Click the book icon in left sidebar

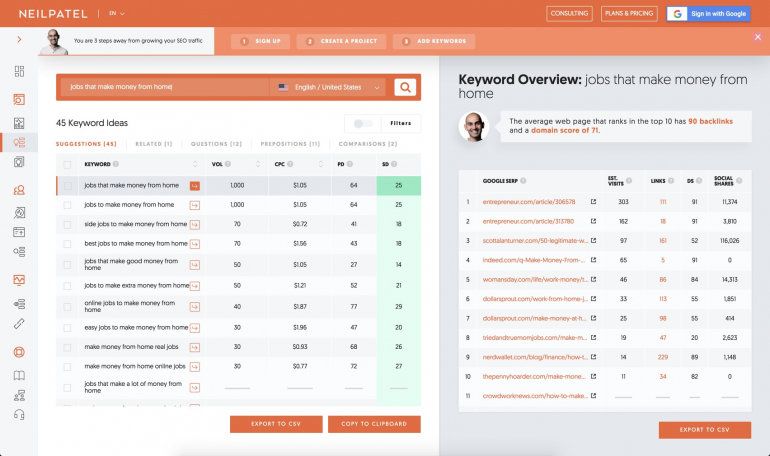(x=19, y=376)
